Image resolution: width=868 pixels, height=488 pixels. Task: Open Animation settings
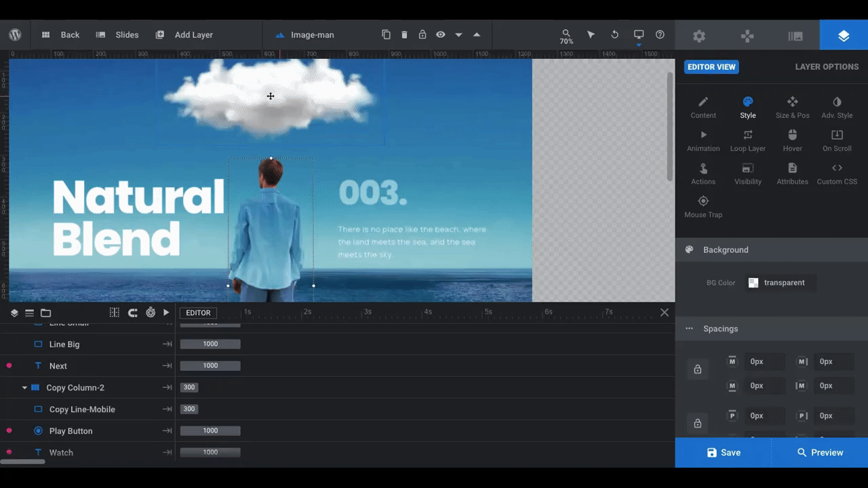pyautogui.click(x=703, y=141)
